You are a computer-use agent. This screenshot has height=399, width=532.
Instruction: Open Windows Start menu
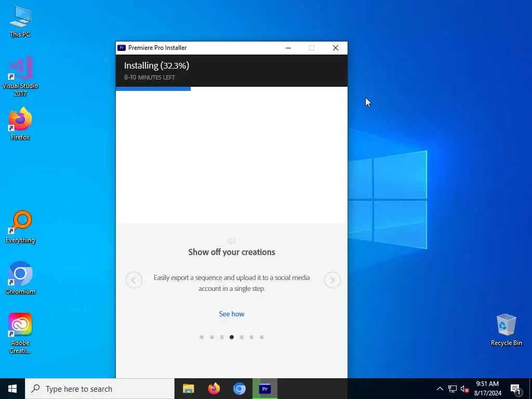[12, 389]
